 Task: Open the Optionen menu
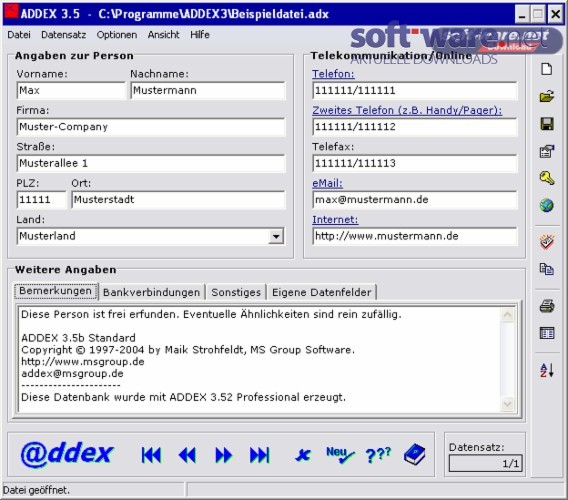click(x=117, y=35)
